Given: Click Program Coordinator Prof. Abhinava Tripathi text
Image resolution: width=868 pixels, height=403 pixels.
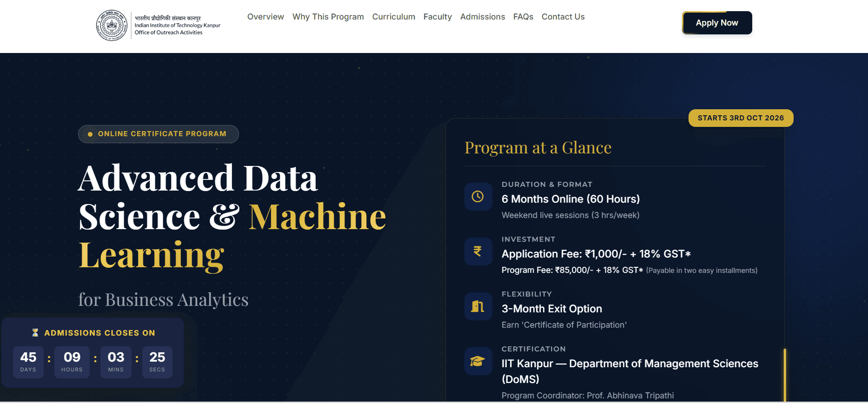Looking at the screenshot, I should click(x=588, y=396).
